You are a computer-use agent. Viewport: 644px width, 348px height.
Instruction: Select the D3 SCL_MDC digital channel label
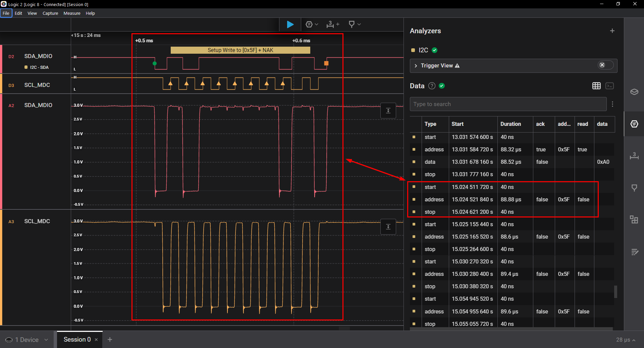37,85
